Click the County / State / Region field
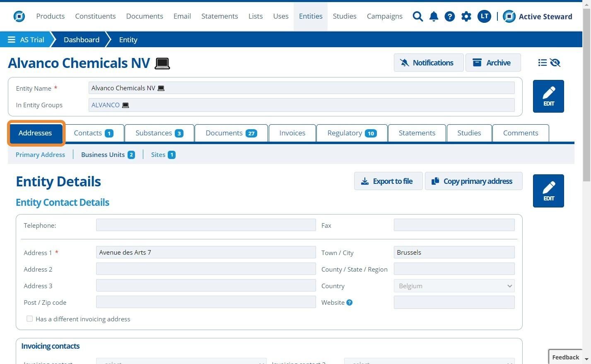The height and width of the screenshot is (364, 591). pos(454,269)
